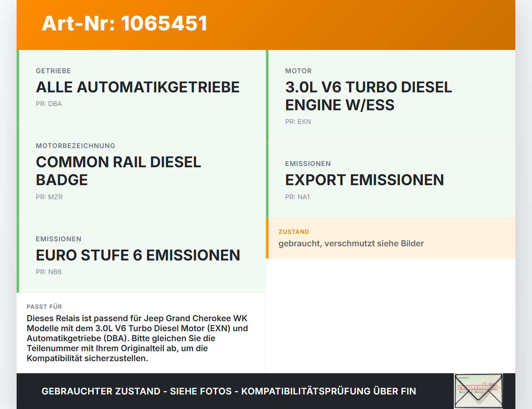
Task: Click the MOTORBEZEICHNUNG label
Action: (76, 146)
